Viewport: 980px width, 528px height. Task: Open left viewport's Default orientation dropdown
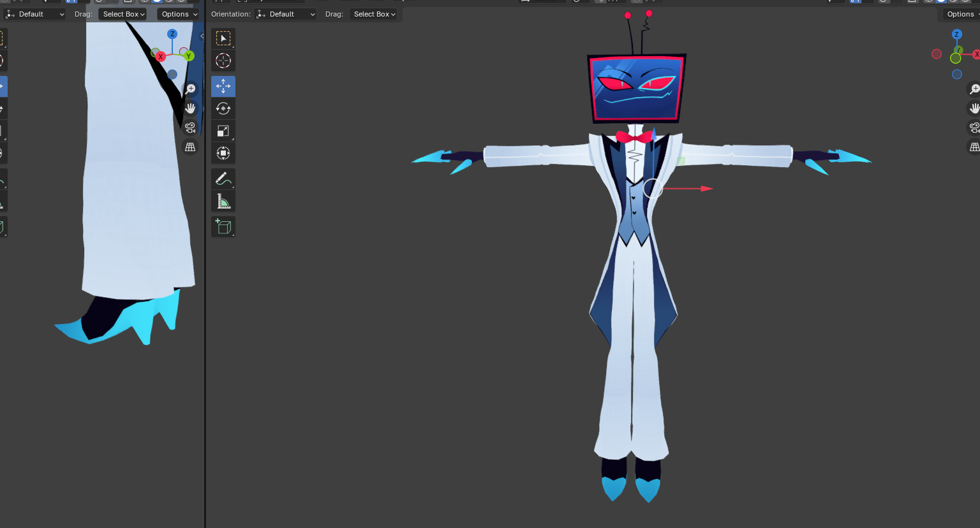34,14
